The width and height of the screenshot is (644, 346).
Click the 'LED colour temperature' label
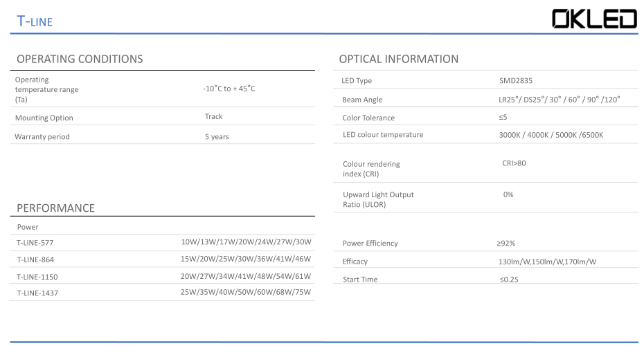pyautogui.click(x=383, y=135)
